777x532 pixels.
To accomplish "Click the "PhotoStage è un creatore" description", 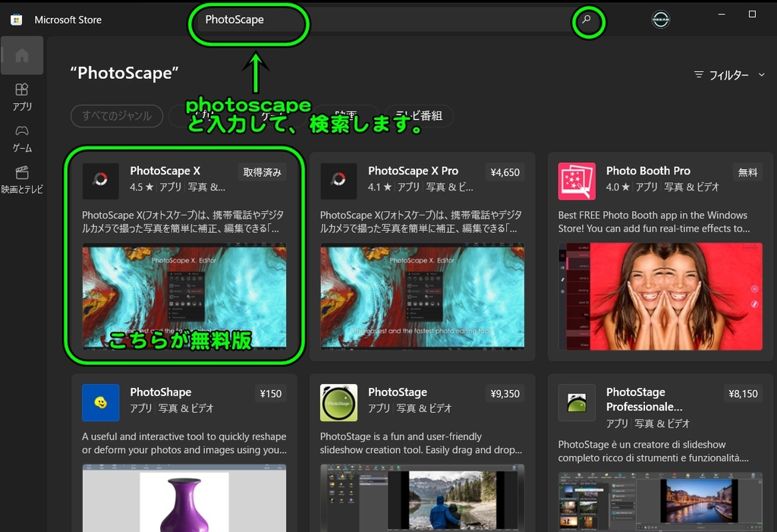I will click(653, 452).
